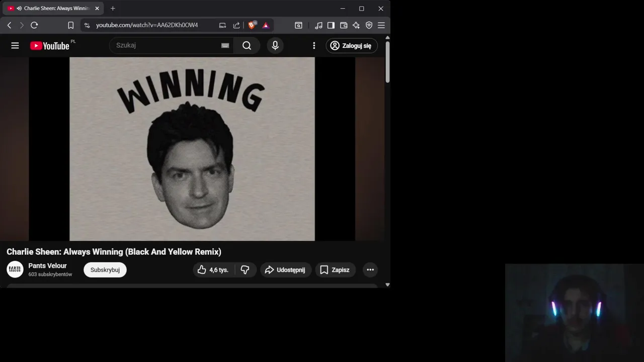This screenshot has height=362, width=644.
Task: Open site settings icon in address bar
Action: click(x=87, y=25)
